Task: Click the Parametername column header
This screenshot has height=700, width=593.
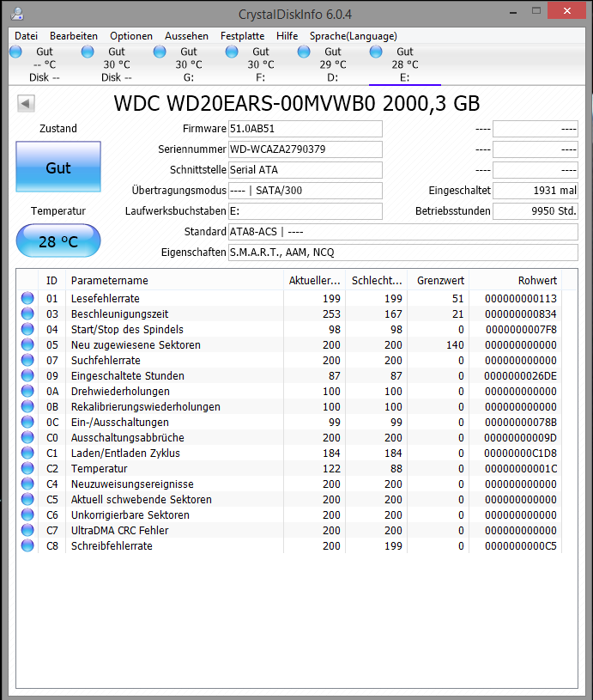Action: (174, 281)
